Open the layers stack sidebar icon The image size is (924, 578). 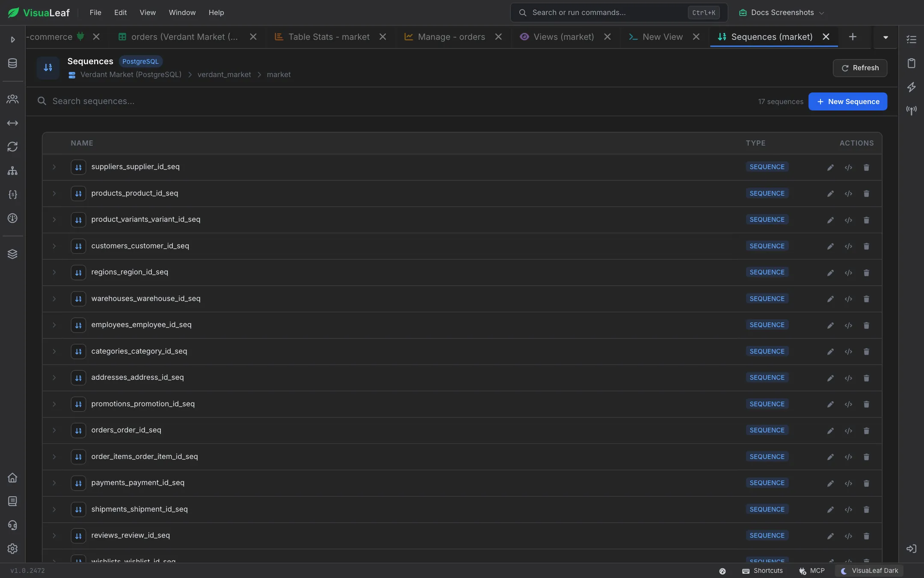tap(12, 254)
